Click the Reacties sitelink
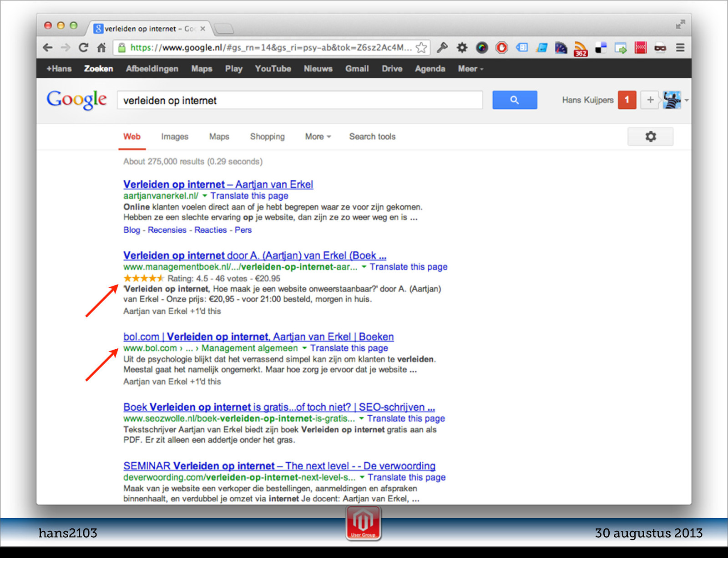 click(x=210, y=230)
